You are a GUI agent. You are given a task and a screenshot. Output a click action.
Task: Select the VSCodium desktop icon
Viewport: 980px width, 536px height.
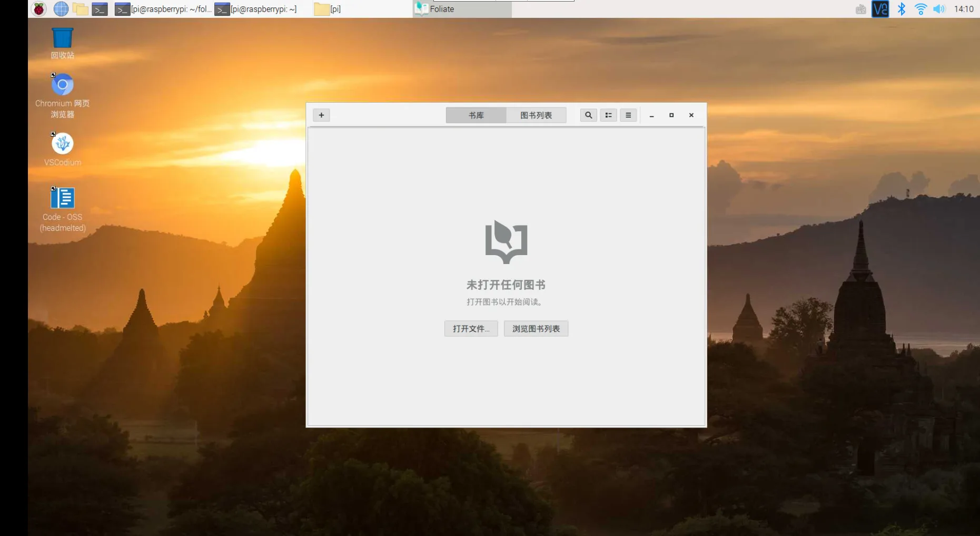(62, 149)
